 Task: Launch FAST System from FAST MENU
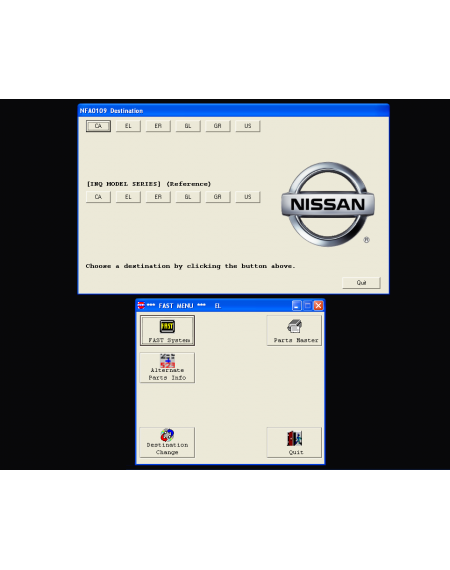[x=168, y=330]
